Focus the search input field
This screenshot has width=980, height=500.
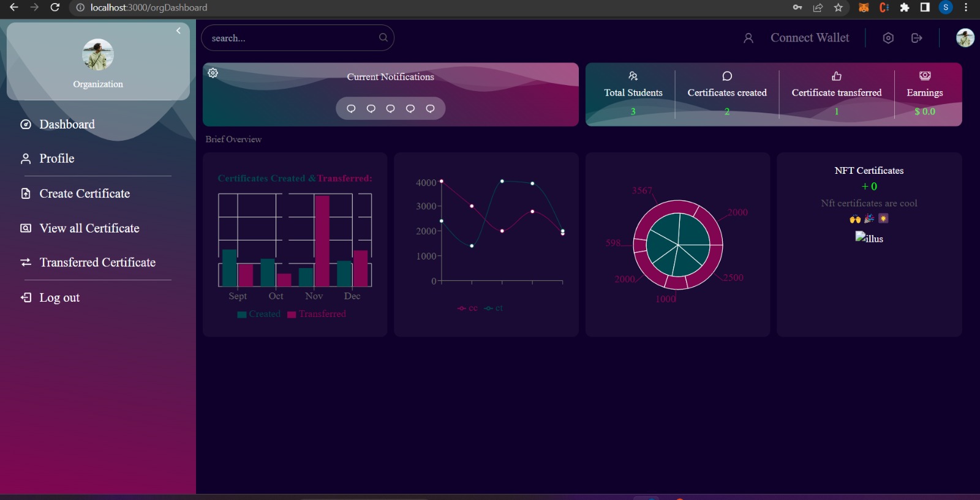point(298,38)
